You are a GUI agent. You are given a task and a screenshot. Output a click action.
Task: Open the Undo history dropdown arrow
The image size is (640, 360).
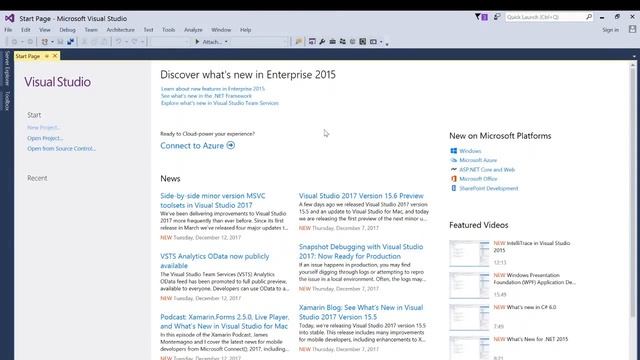click(126, 42)
